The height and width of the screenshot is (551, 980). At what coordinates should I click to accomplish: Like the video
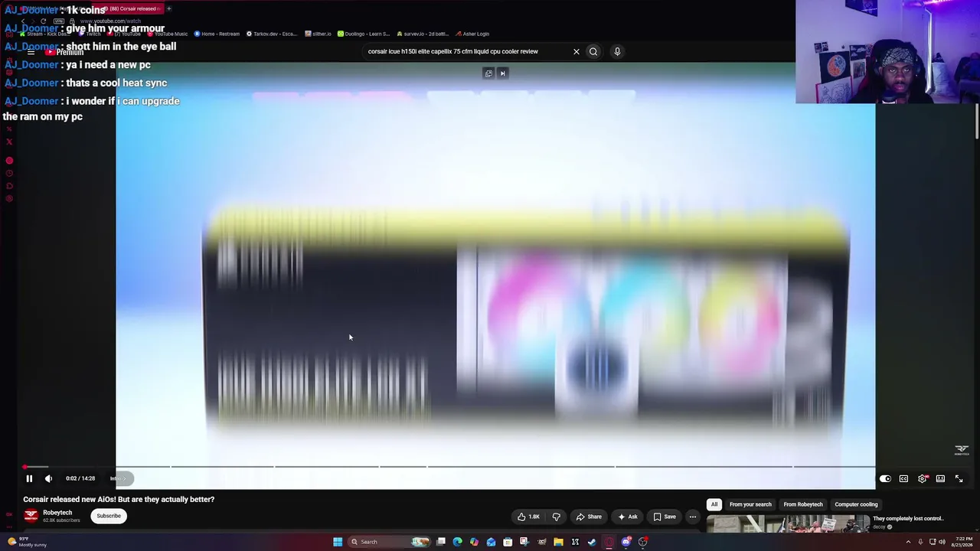(x=528, y=517)
